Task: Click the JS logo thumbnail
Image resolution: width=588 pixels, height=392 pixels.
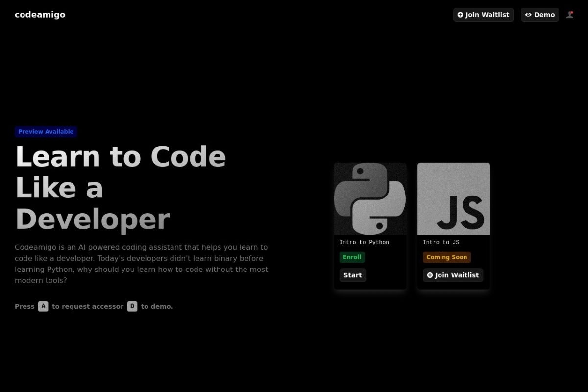Action: coord(454,199)
